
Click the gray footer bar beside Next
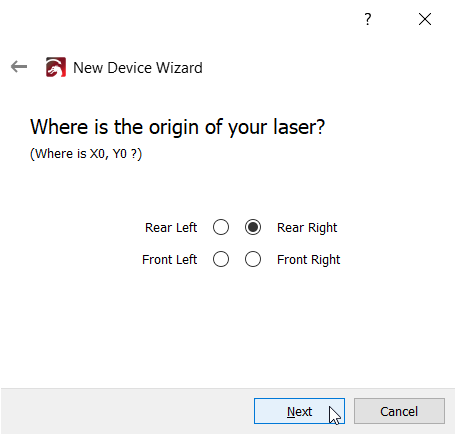pyautogui.click(x=127, y=411)
